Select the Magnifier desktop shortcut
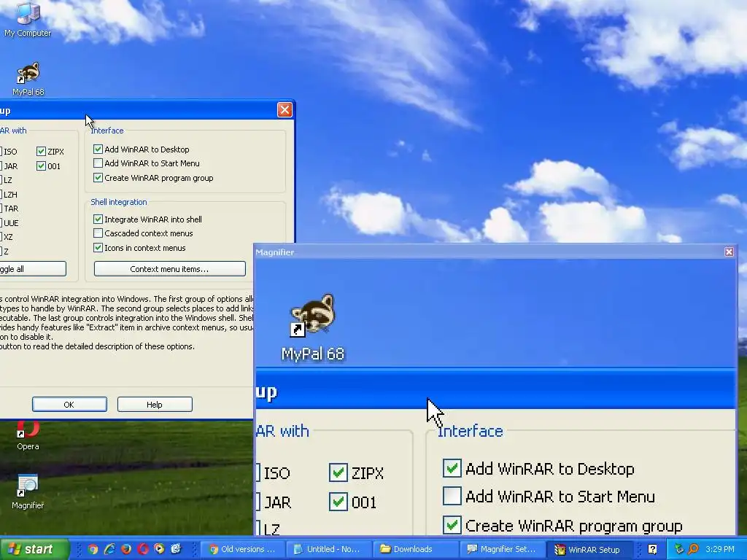 (28, 492)
